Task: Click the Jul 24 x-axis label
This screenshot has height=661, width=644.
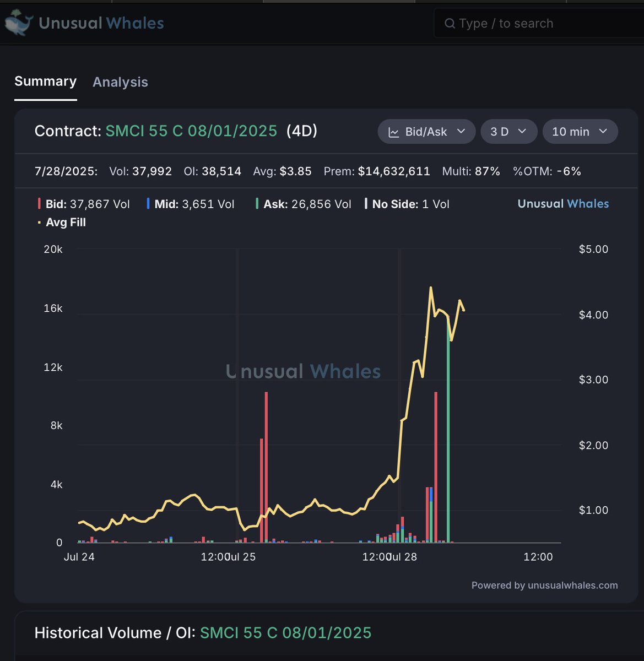Action: coord(79,557)
